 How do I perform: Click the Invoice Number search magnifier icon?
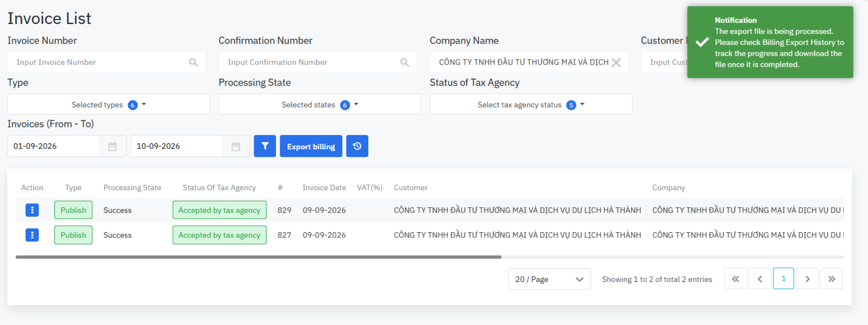coord(194,62)
